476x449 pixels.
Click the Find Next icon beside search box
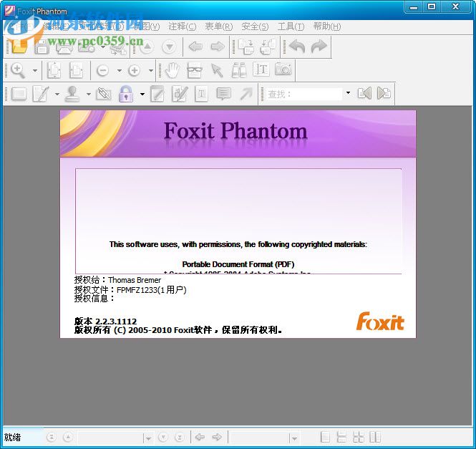(384, 93)
